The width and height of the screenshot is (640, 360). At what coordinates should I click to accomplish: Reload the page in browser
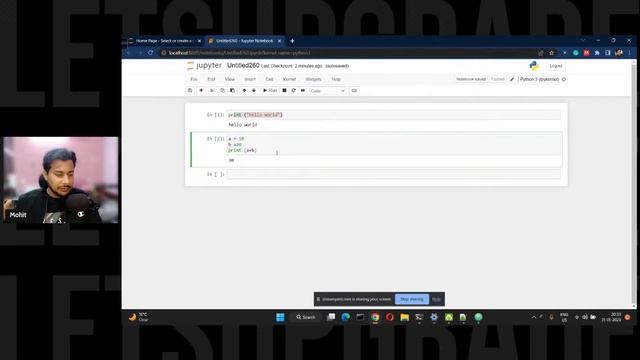(151, 53)
